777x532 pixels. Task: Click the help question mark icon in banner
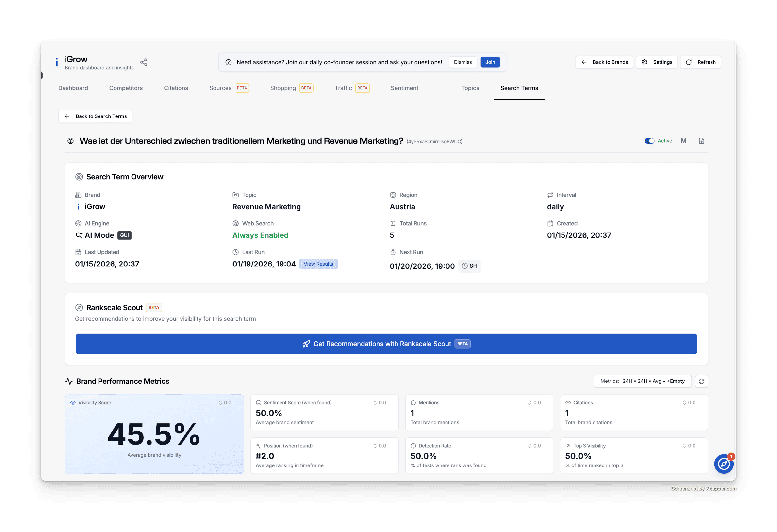click(x=228, y=62)
